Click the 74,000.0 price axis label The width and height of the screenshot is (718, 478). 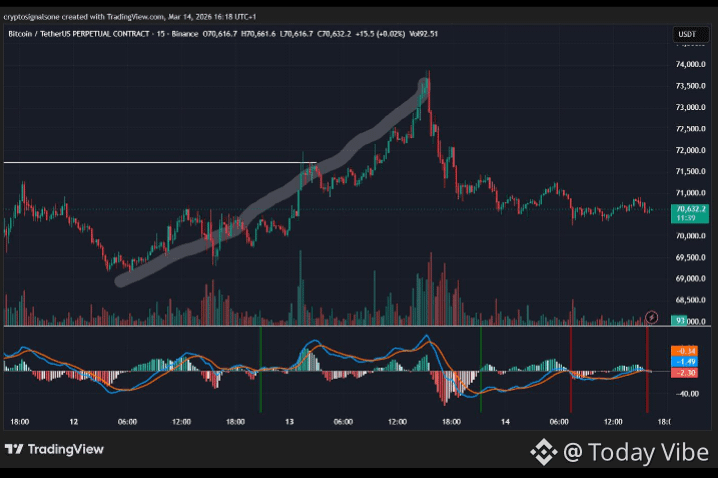click(x=691, y=64)
